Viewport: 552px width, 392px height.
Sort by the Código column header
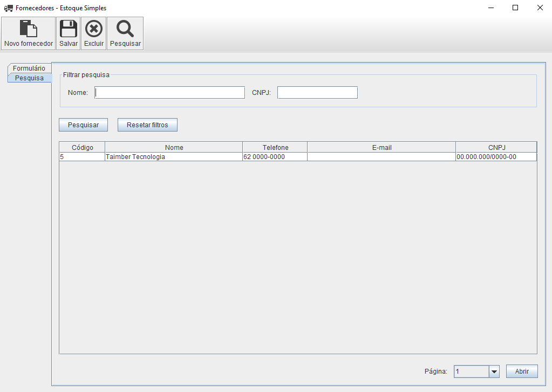(x=82, y=148)
